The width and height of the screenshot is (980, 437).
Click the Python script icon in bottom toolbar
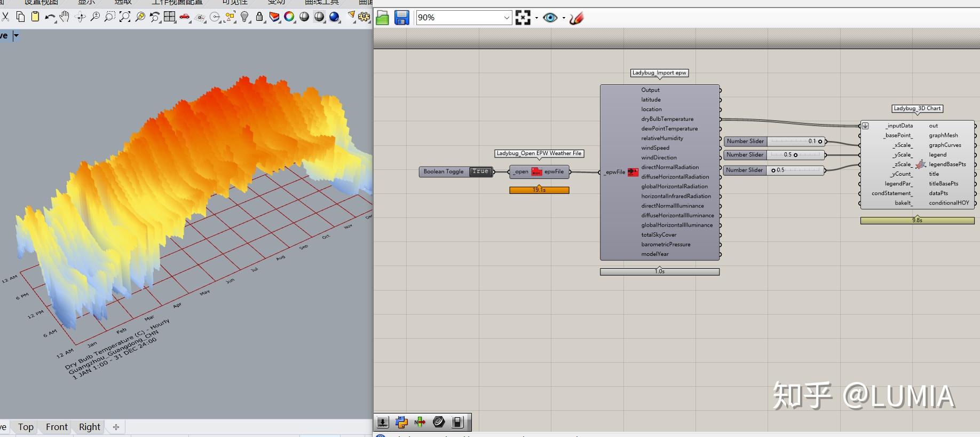point(401,423)
